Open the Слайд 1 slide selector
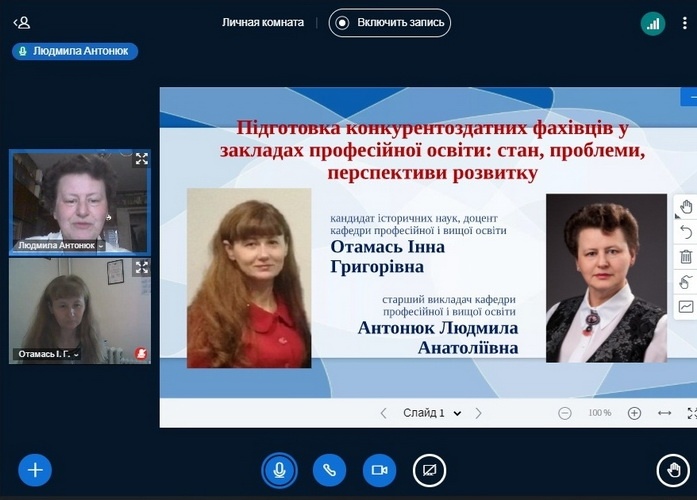 coord(432,413)
